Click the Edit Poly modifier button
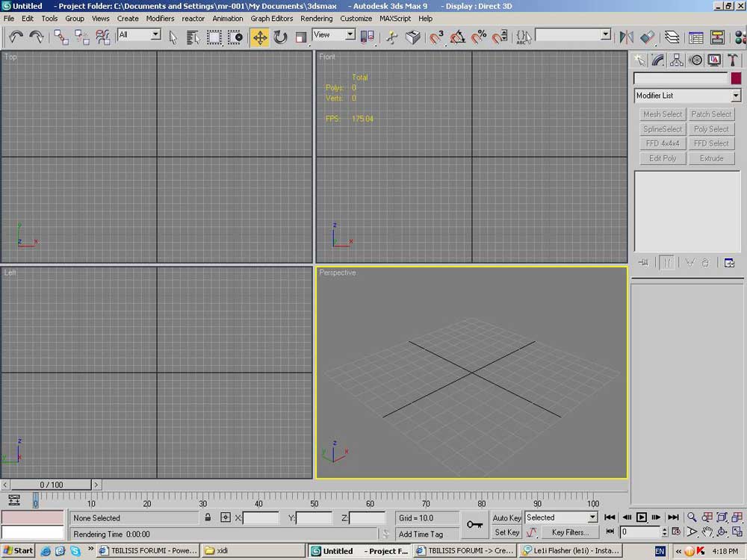Image resolution: width=747 pixels, height=560 pixels. pyautogui.click(x=662, y=158)
